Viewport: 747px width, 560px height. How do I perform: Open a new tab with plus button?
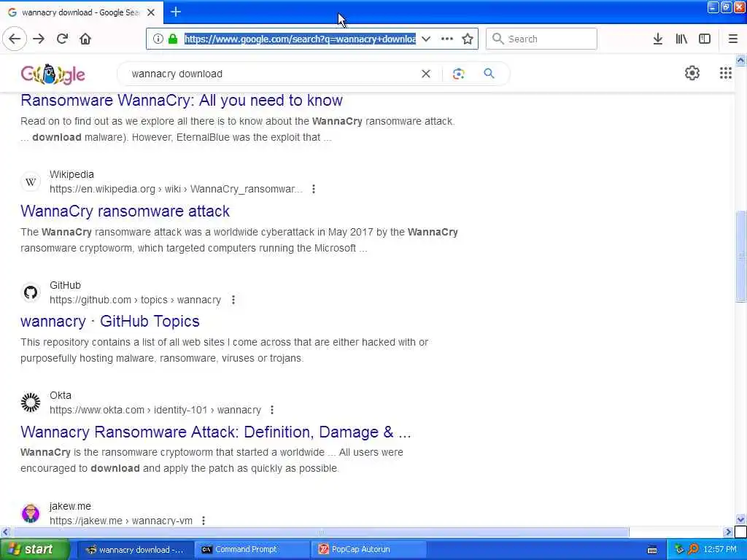pos(176,12)
